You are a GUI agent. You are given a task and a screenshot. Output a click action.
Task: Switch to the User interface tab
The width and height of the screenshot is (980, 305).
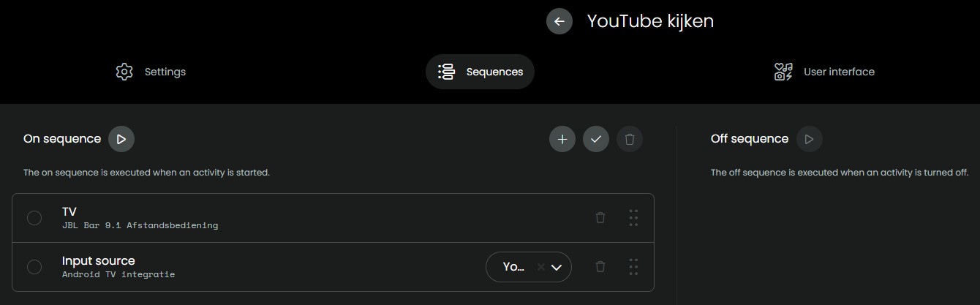coord(824,72)
